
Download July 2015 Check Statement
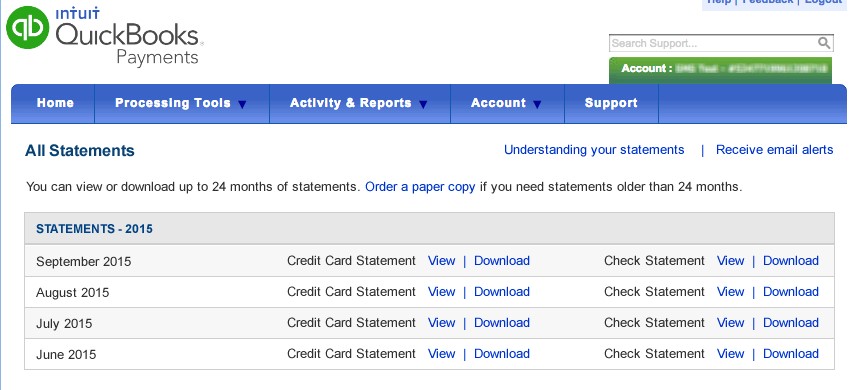point(790,323)
